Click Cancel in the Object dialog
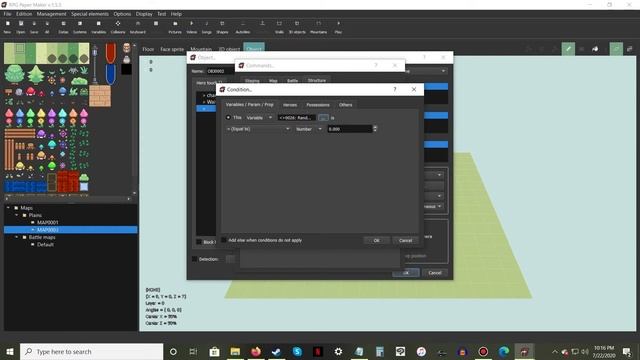640x360 pixels. tap(435, 273)
